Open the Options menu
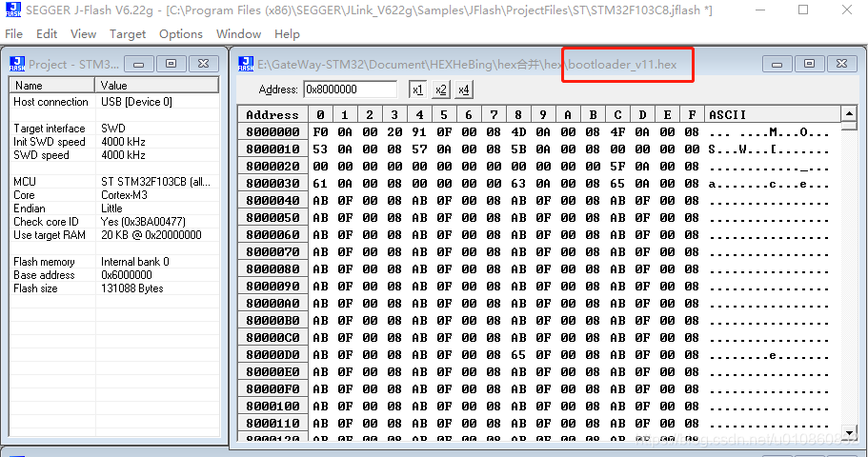Screen dimensions: 868x457 (180, 33)
